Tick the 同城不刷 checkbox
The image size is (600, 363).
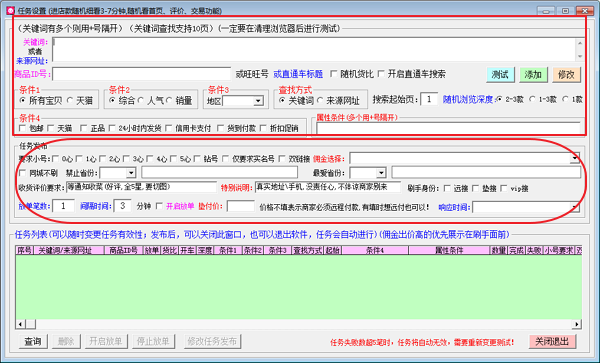click(23, 173)
